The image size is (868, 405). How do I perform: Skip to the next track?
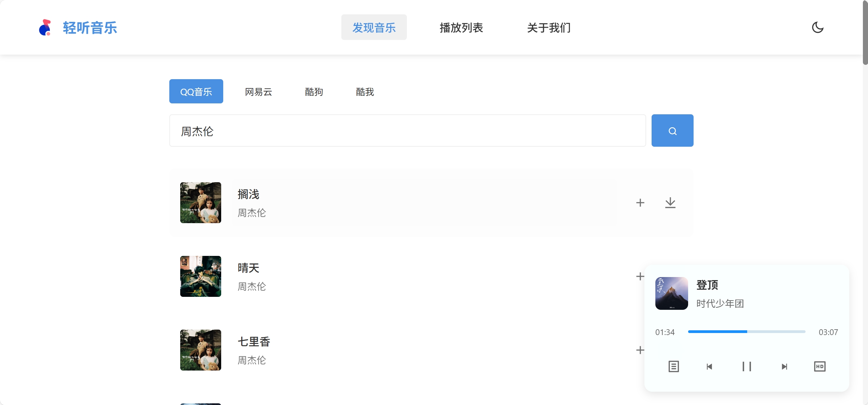(x=784, y=366)
